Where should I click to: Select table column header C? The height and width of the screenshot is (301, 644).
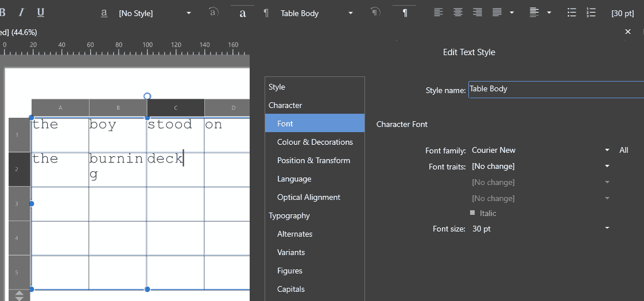[176, 108]
